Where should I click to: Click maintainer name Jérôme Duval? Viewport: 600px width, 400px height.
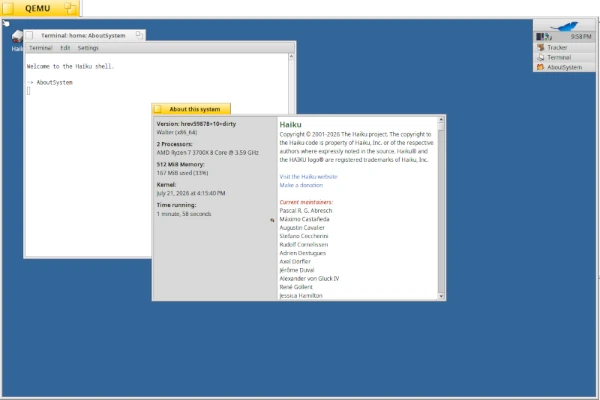[297, 270]
